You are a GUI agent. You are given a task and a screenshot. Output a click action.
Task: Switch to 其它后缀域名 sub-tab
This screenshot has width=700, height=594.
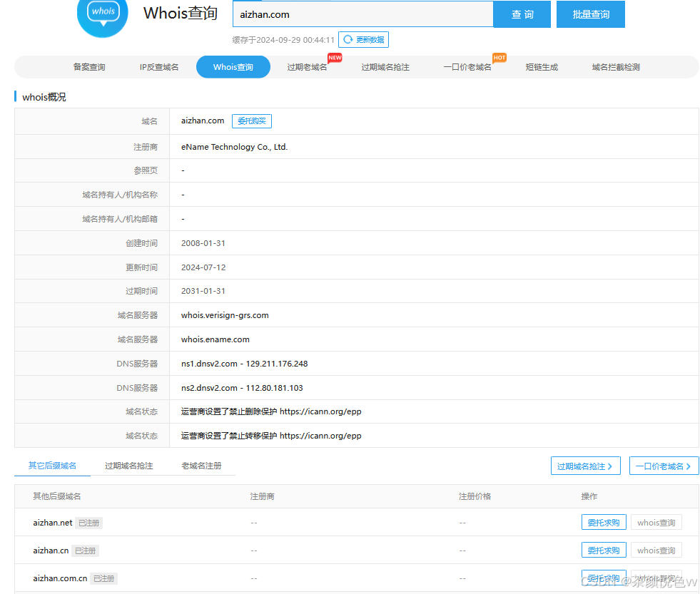[x=52, y=466]
